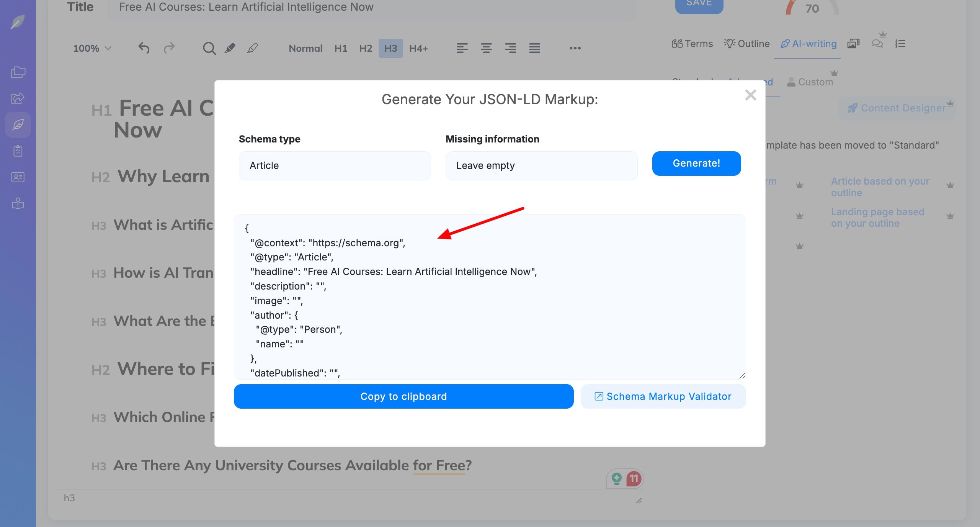980x527 pixels.
Task: Open the search magnifier tool
Action: point(209,48)
